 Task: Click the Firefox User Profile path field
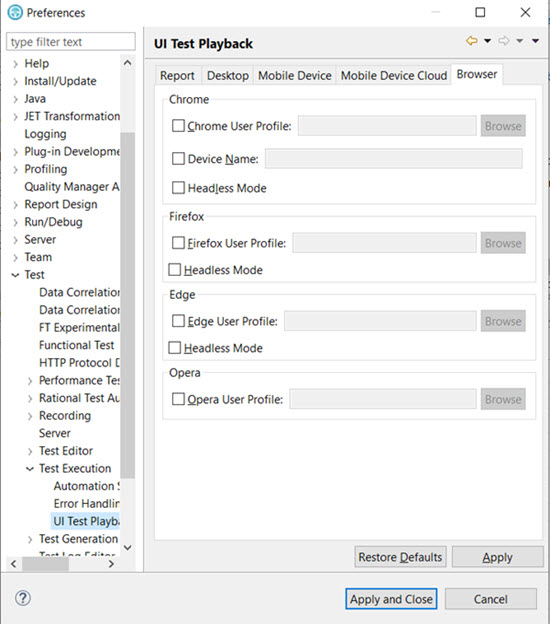coord(384,243)
